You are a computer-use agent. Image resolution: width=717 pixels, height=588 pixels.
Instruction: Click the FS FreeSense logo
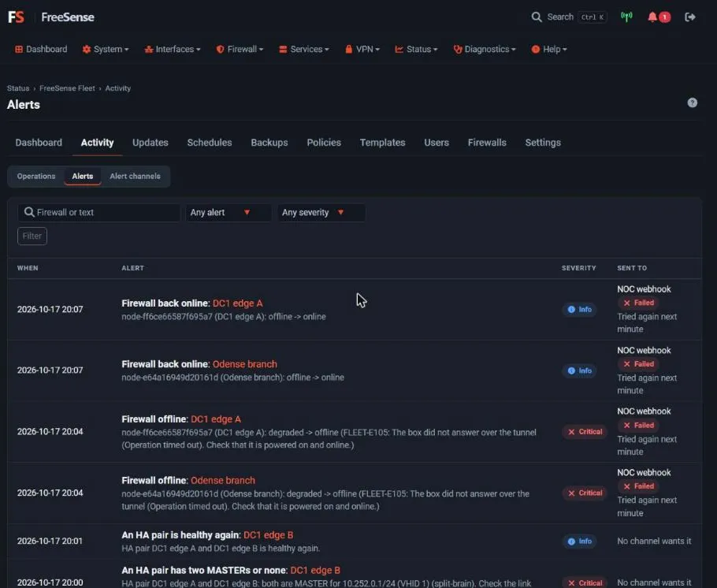[x=51, y=17]
